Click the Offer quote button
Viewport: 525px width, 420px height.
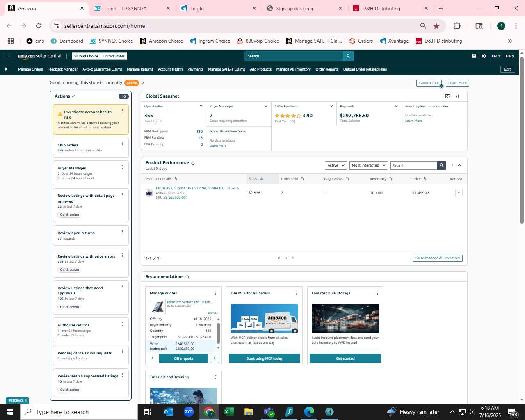[183, 358]
